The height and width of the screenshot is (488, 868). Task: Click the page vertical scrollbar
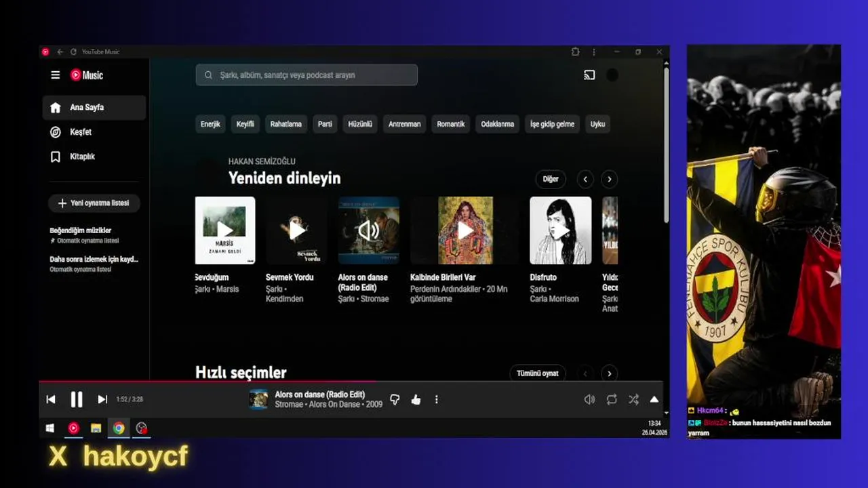click(x=667, y=146)
